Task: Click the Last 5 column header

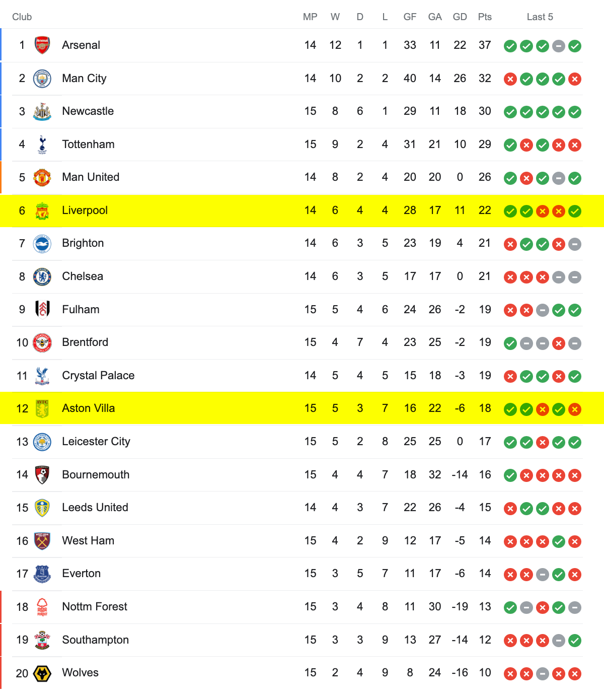Action: tap(540, 17)
